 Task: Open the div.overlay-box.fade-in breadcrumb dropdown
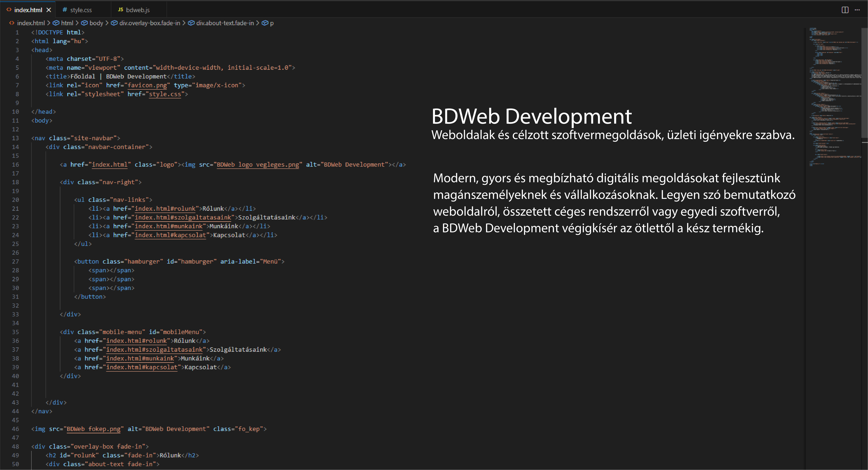tap(149, 23)
